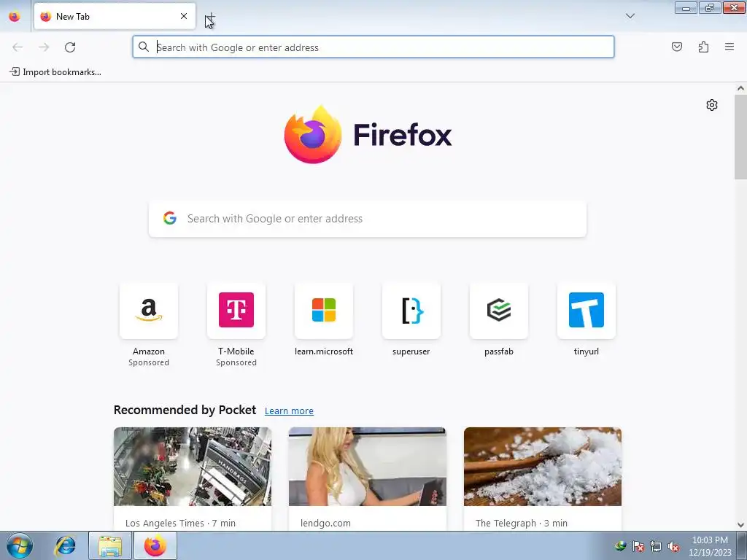Click the page scroll down arrow
The image size is (747, 560).
click(x=740, y=525)
